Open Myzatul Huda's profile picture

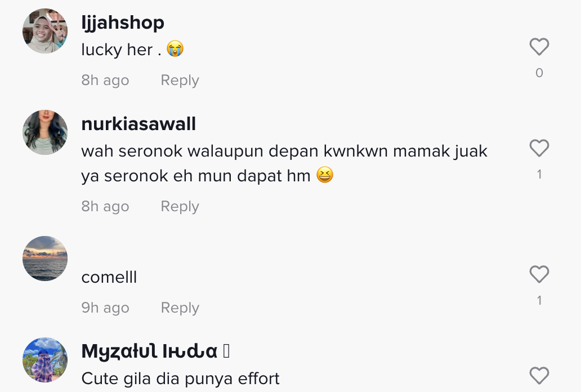pos(45,359)
